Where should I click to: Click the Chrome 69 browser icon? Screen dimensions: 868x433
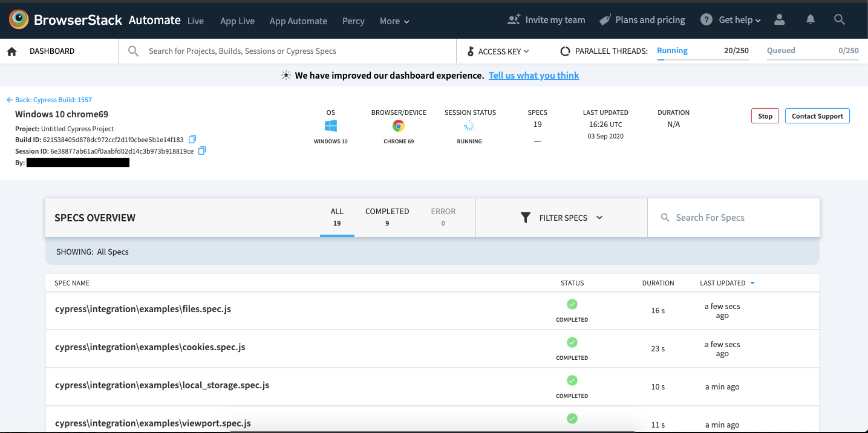(398, 126)
